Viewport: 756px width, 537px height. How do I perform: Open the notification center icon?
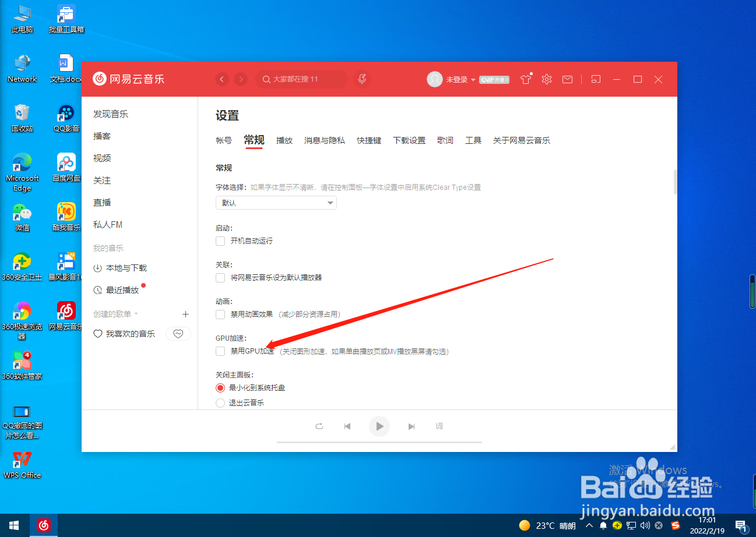pyautogui.click(x=741, y=525)
